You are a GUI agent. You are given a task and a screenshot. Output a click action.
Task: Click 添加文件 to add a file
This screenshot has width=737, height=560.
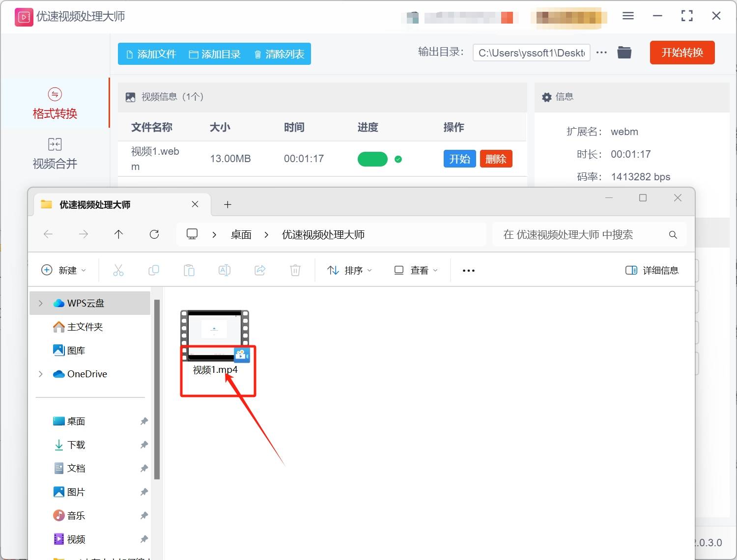(x=151, y=54)
